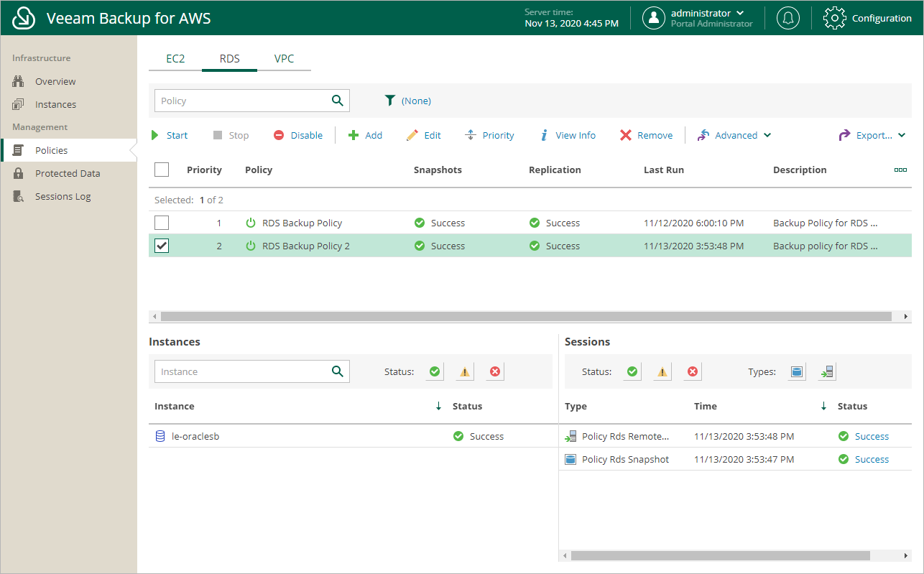Click the Add policy button

coord(366,135)
